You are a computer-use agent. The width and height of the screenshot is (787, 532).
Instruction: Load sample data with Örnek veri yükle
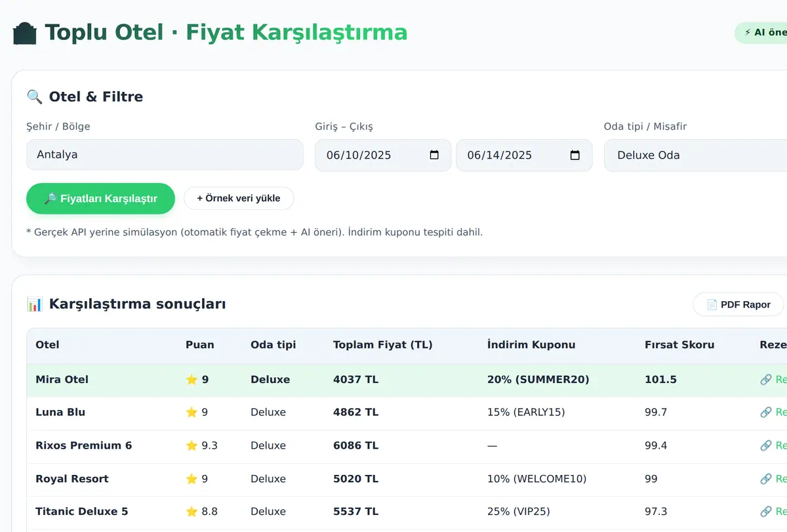point(239,198)
